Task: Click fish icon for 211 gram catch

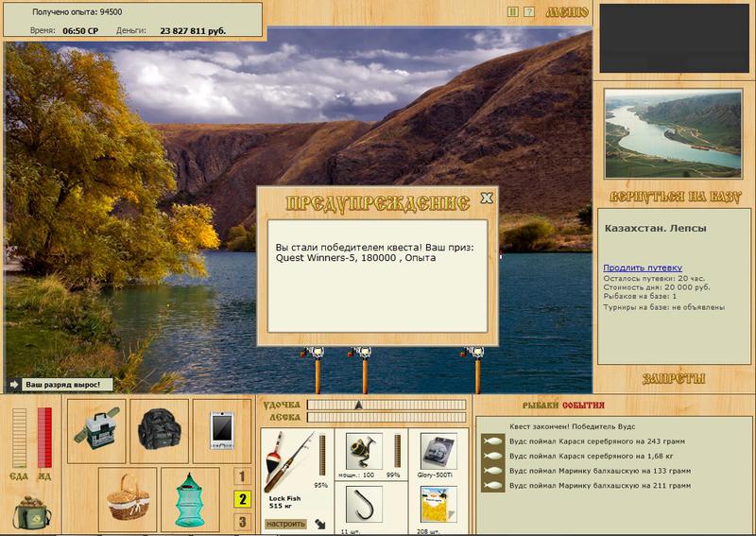Action: pos(492,486)
